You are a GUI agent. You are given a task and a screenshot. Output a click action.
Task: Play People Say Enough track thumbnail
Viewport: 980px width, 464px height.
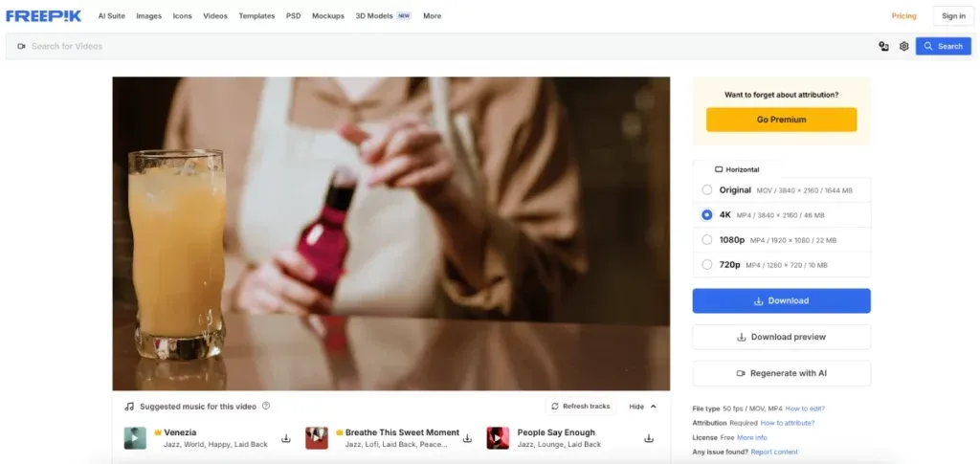click(498, 438)
